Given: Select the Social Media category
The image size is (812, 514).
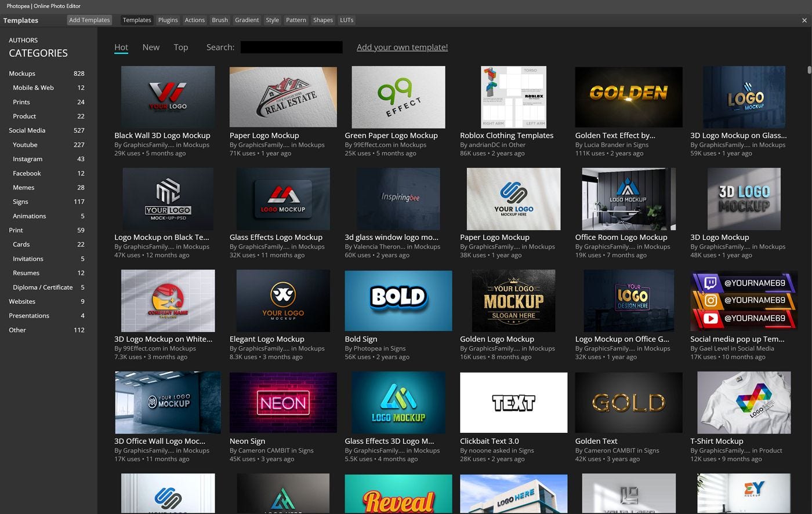Looking at the screenshot, I should tap(46, 130).
